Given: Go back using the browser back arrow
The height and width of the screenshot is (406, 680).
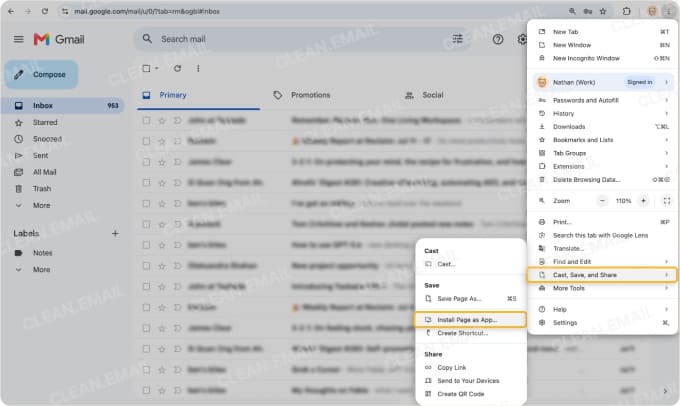Looking at the screenshot, I should click(x=11, y=11).
